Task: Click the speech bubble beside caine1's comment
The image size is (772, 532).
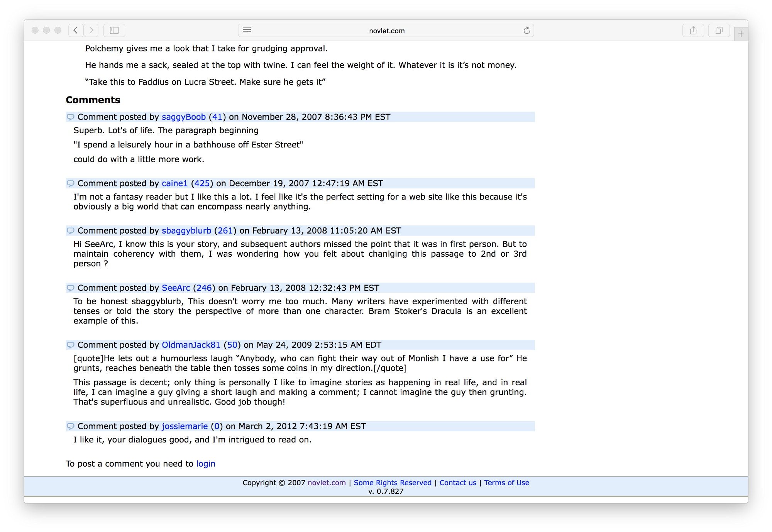Action: click(x=70, y=183)
